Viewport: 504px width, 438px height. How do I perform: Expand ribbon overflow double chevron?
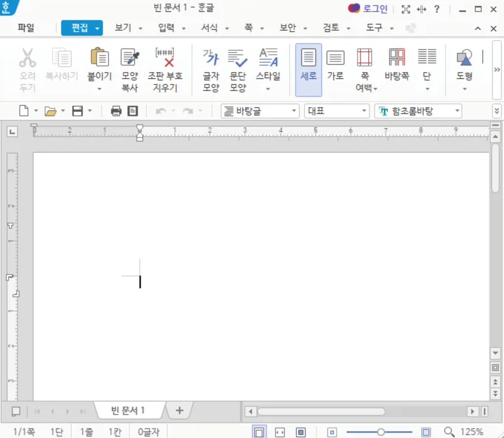point(497,70)
